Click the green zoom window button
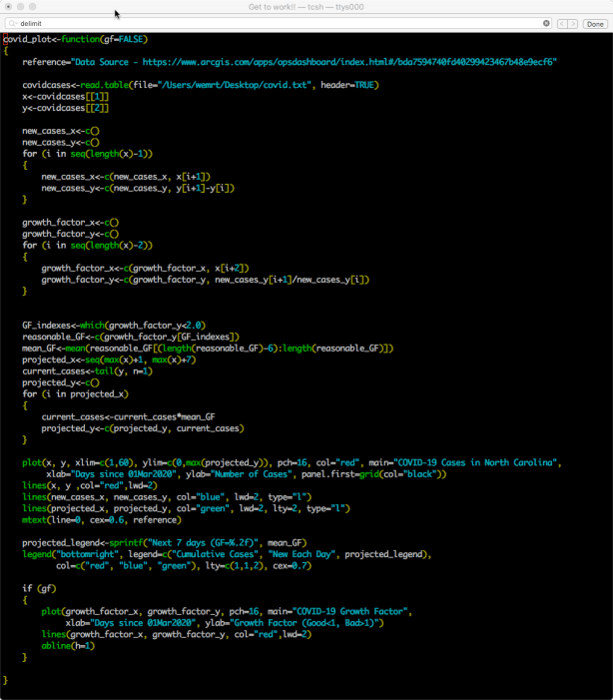 tap(33, 7)
